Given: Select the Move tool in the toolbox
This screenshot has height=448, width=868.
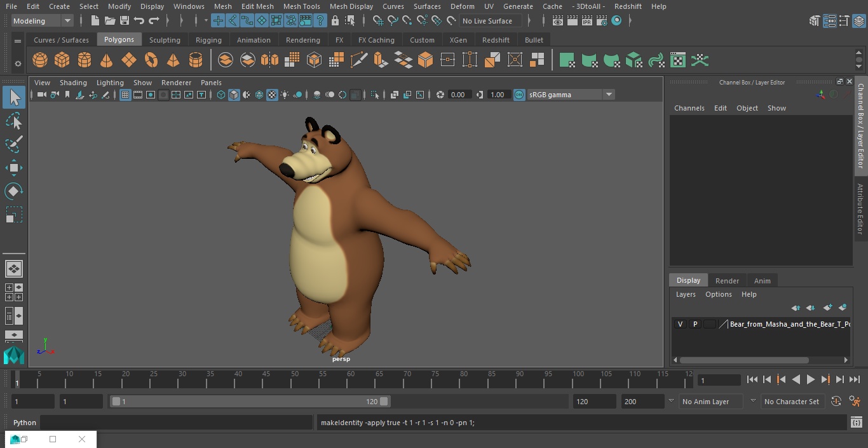Looking at the screenshot, I should pos(14,168).
